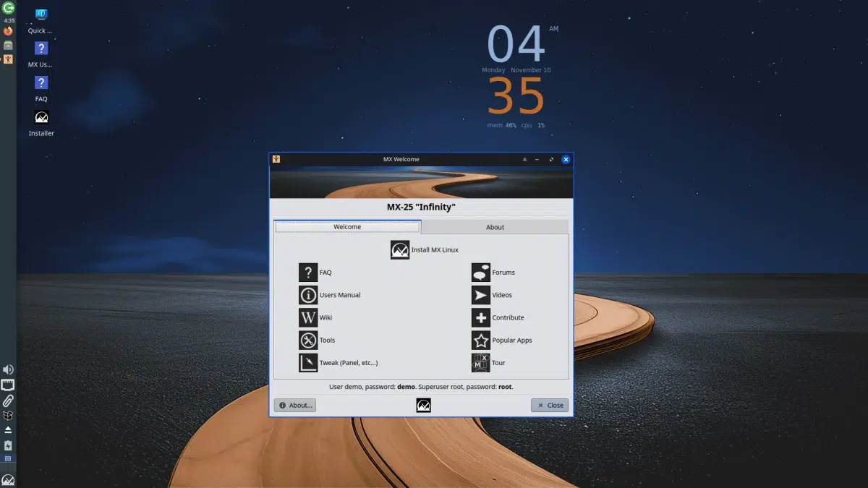
Task: Click the Install MX Linux text label
Action: pyautogui.click(x=435, y=250)
